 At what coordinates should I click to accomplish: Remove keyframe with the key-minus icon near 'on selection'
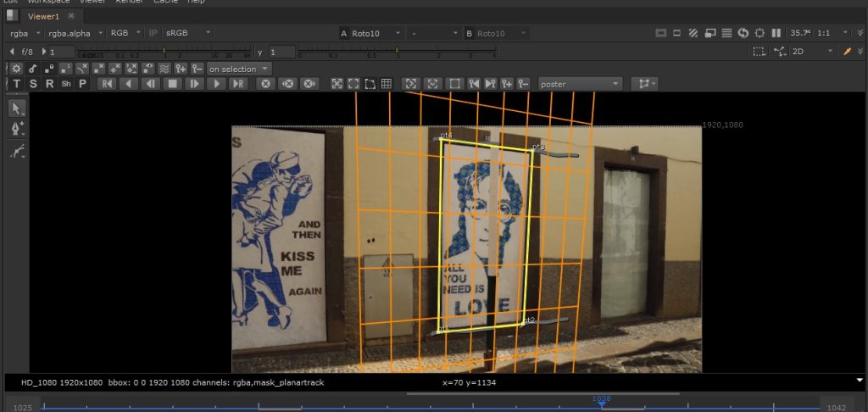click(x=197, y=70)
